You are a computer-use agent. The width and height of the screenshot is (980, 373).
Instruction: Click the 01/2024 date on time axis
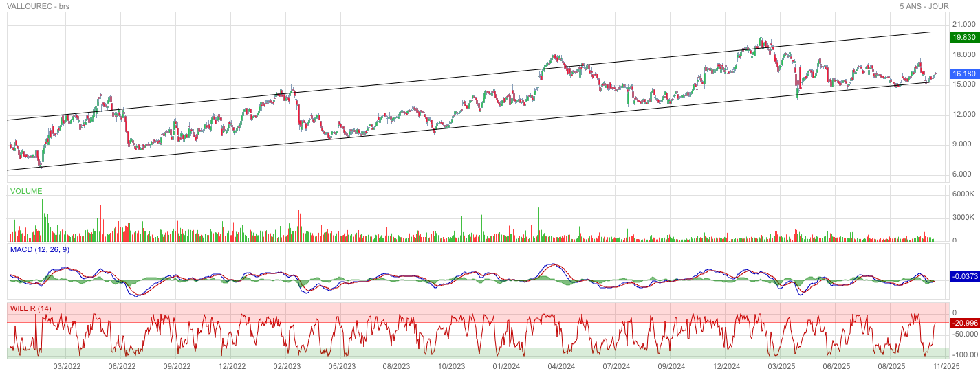[506, 366]
